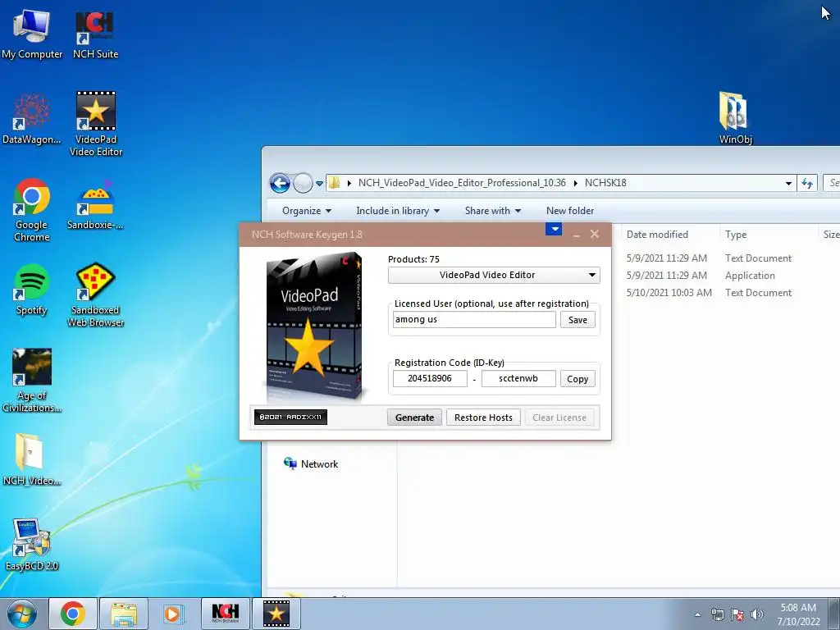Screen dimensions: 840x630
Task: Copy the registration code
Action: coord(577,379)
